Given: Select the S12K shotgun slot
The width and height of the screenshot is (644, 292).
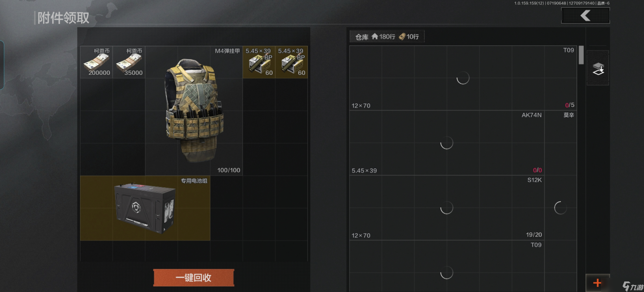Looking at the screenshot, I should [x=447, y=208].
